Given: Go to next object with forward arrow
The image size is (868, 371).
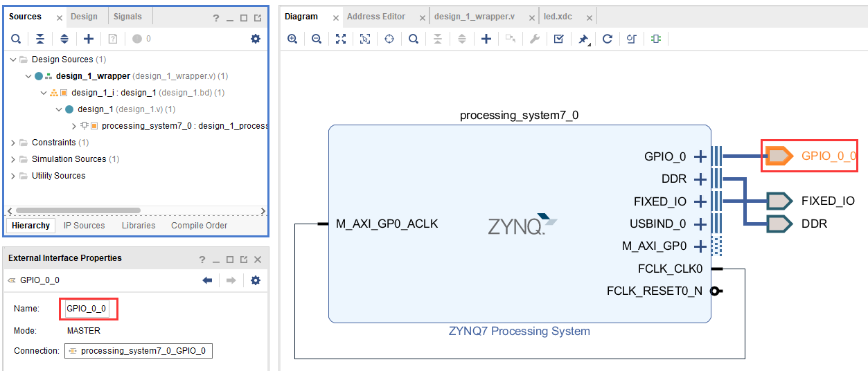Looking at the screenshot, I should coord(231,280).
